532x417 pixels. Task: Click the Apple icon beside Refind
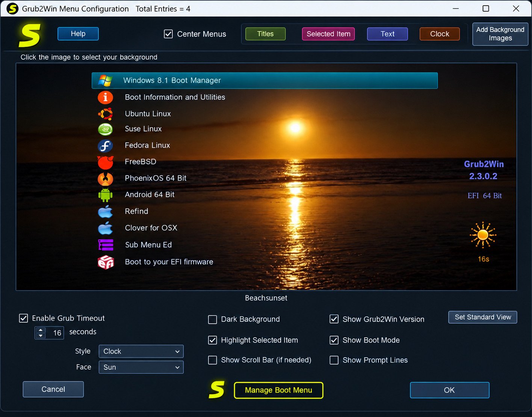point(105,211)
